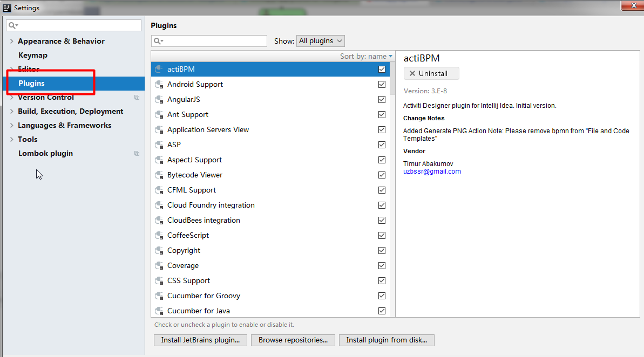Expand the Version Control section arrow
The width and height of the screenshot is (644, 357).
point(11,97)
